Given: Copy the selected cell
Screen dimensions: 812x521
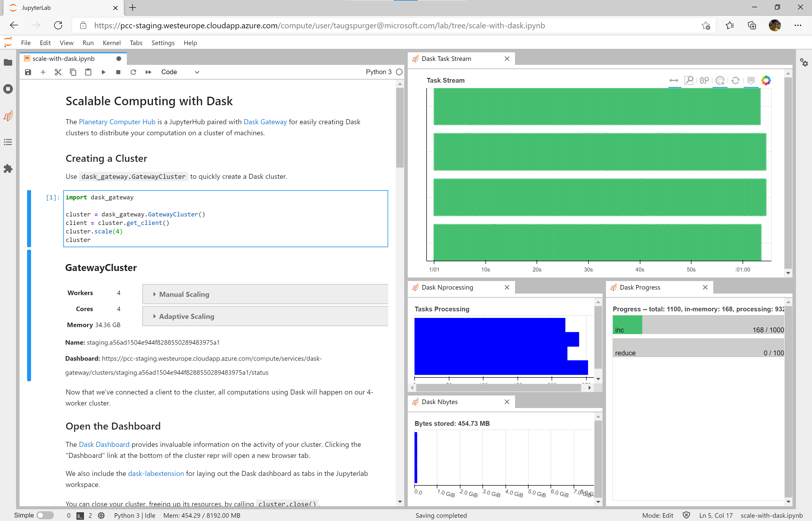Looking at the screenshot, I should (x=73, y=72).
